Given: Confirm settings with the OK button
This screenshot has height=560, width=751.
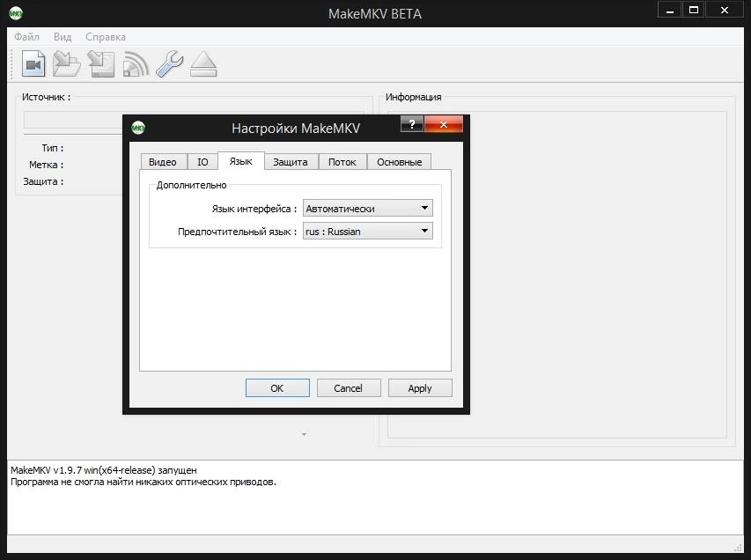Looking at the screenshot, I should tap(277, 388).
